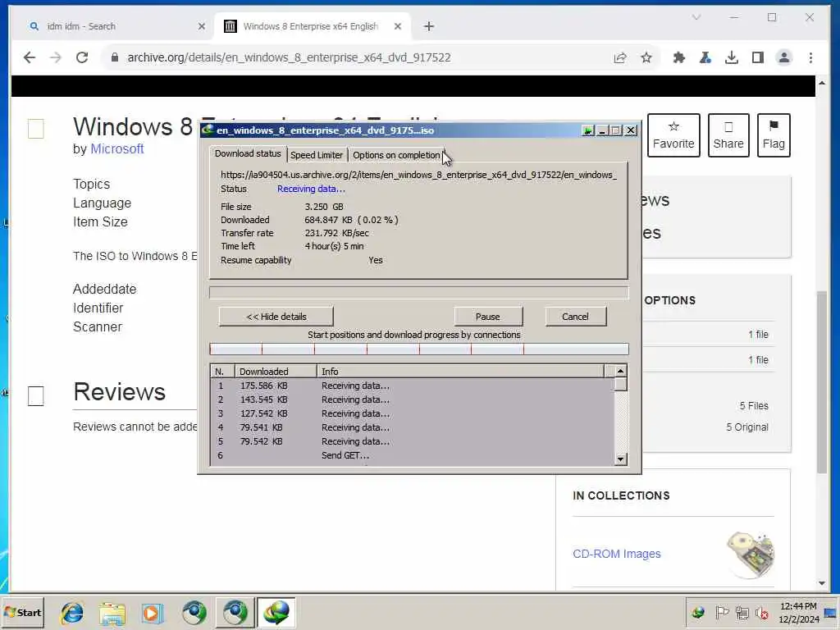Image resolution: width=840 pixels, height=630 pixels.
Task: Select connection row 3 with 127.542 KB
Action: (413, 413)
